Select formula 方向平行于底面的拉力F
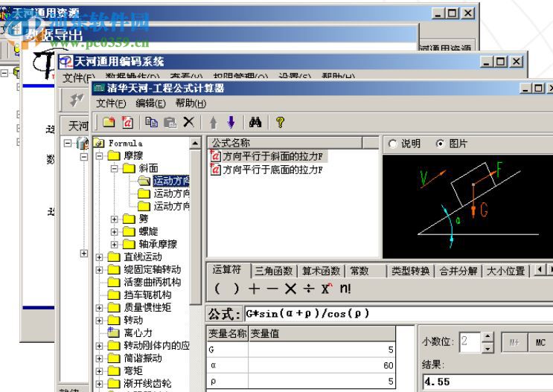553x392 pixels. tap(272, 170)
